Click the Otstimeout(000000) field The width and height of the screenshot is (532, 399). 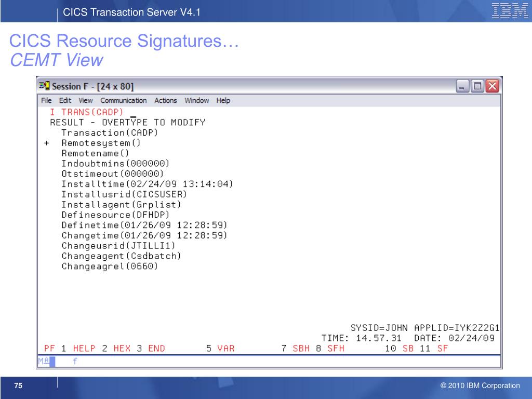pos(112,174)
